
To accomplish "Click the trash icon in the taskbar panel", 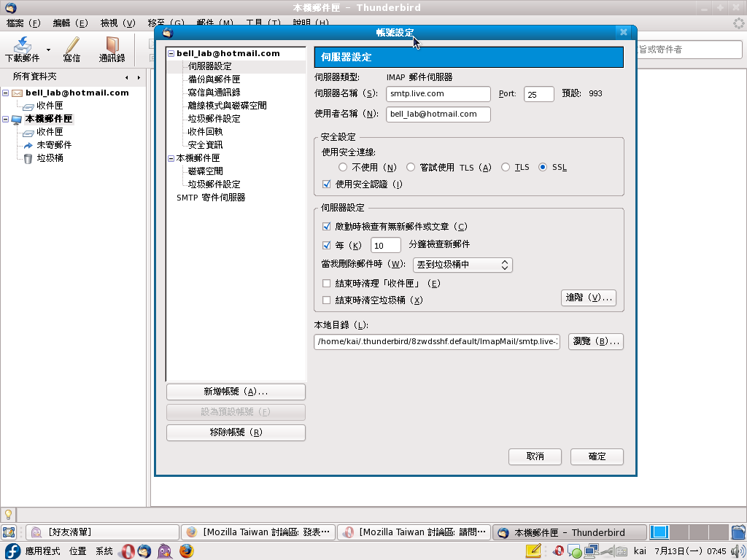I will (738, 532).
